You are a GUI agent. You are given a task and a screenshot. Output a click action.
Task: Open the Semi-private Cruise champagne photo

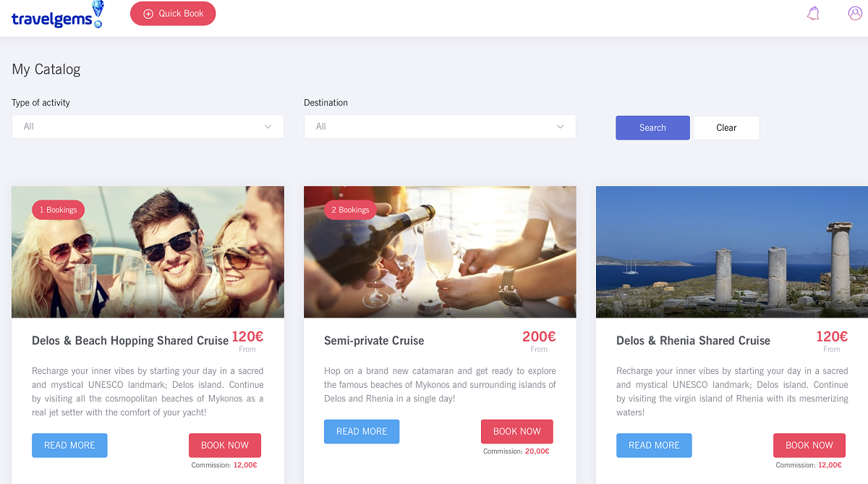click(440, 252)
